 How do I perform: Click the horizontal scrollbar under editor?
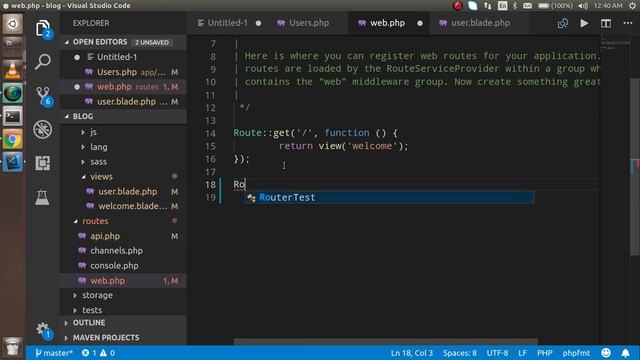click(385, 341)
